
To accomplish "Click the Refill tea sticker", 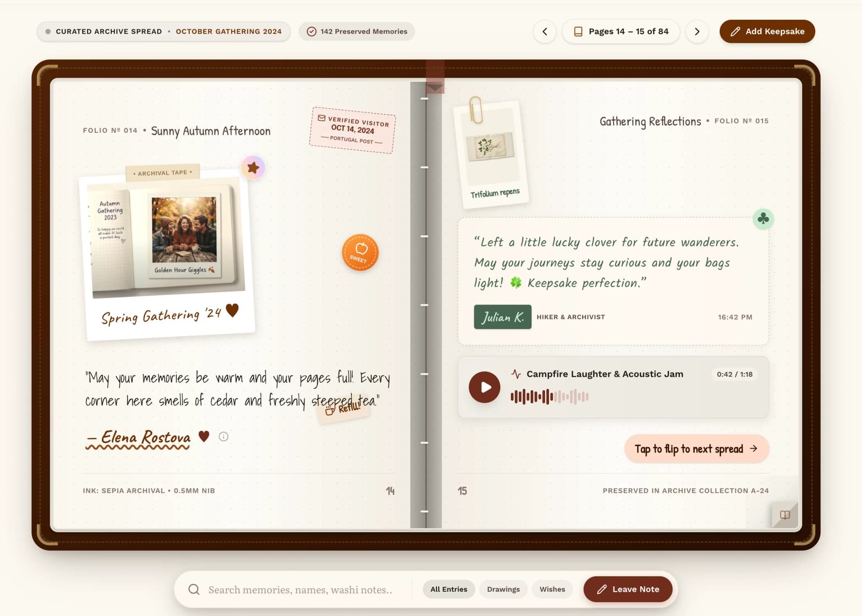I will 343,409.
